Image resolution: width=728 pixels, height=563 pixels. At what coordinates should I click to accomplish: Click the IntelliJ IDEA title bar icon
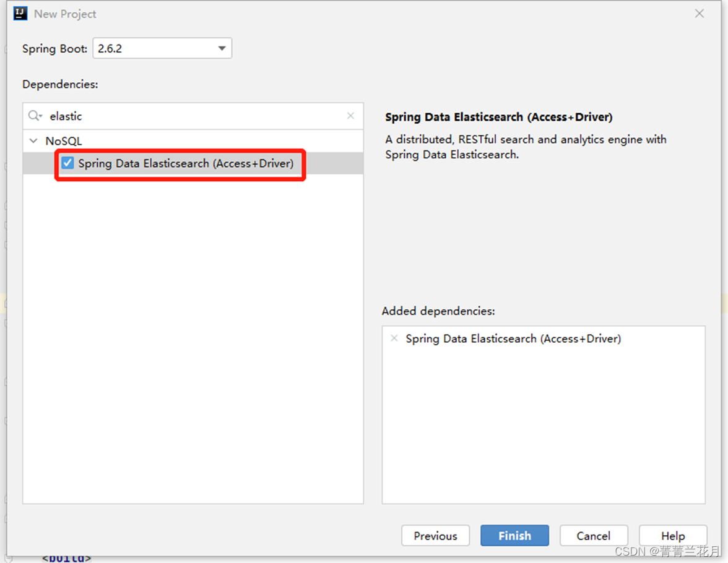pyautogui.click(x=20, y=14)
